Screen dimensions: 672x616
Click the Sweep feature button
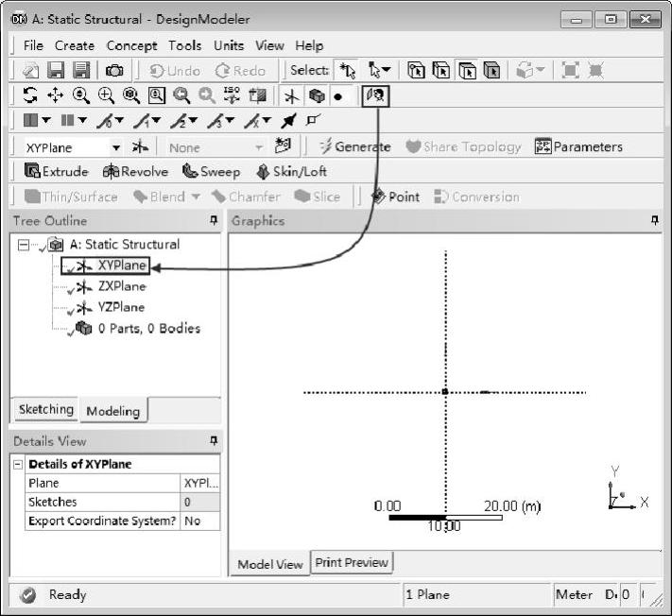tap(212, 171)
